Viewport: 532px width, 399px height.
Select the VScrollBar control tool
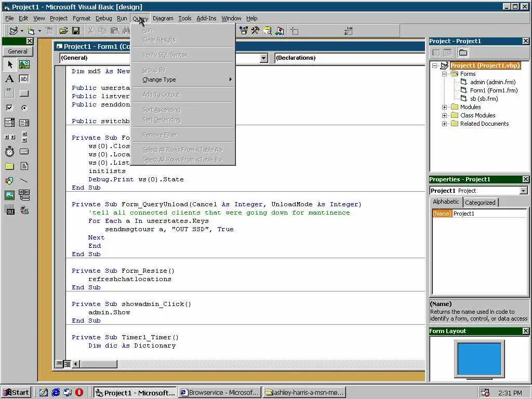coord(24,137)
